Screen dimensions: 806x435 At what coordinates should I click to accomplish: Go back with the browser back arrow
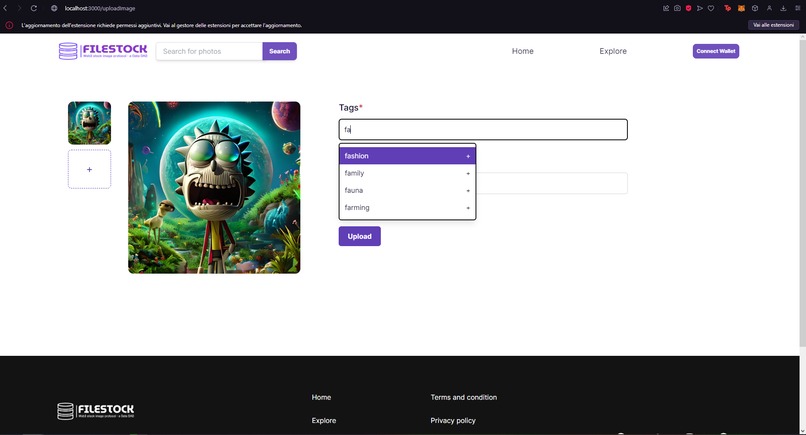click(x=5, y=8)
